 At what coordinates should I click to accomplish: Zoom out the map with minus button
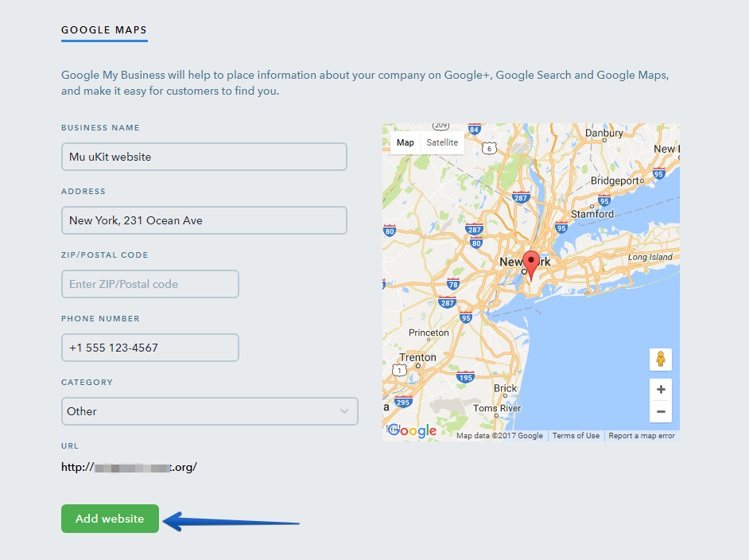(x=661, y=411)
